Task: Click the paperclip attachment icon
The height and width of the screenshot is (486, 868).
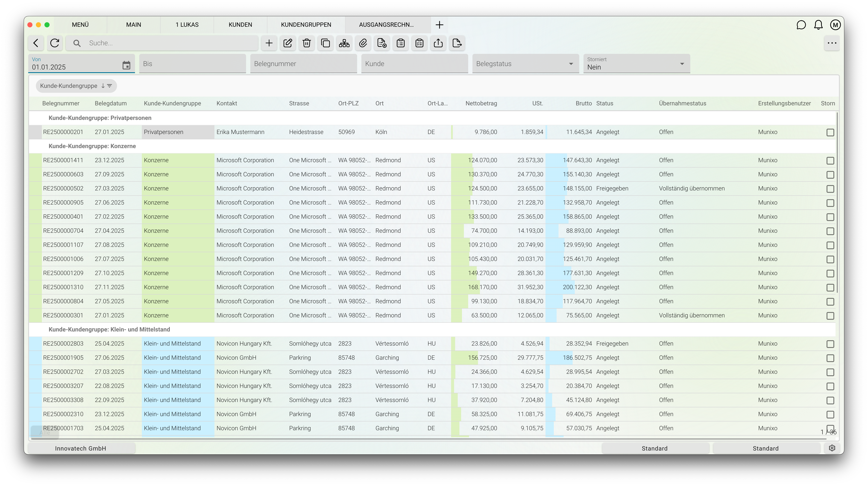Action: (363, 43)
